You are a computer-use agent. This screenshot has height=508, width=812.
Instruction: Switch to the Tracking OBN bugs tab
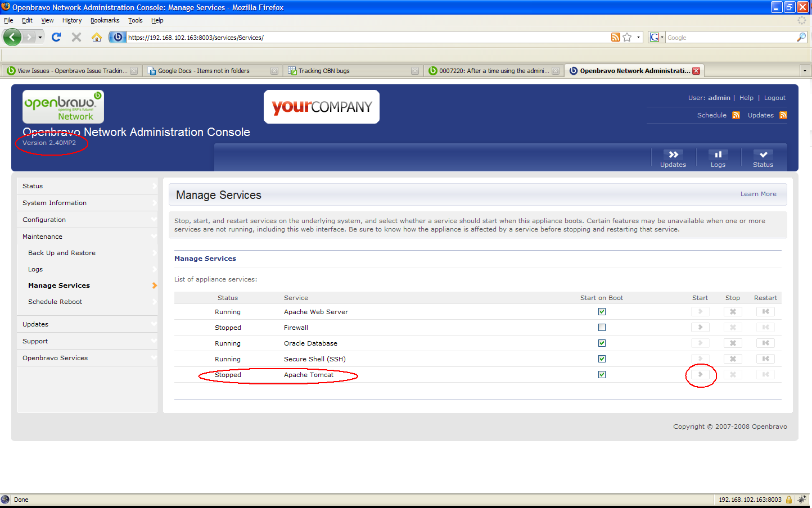coord(324,71)
